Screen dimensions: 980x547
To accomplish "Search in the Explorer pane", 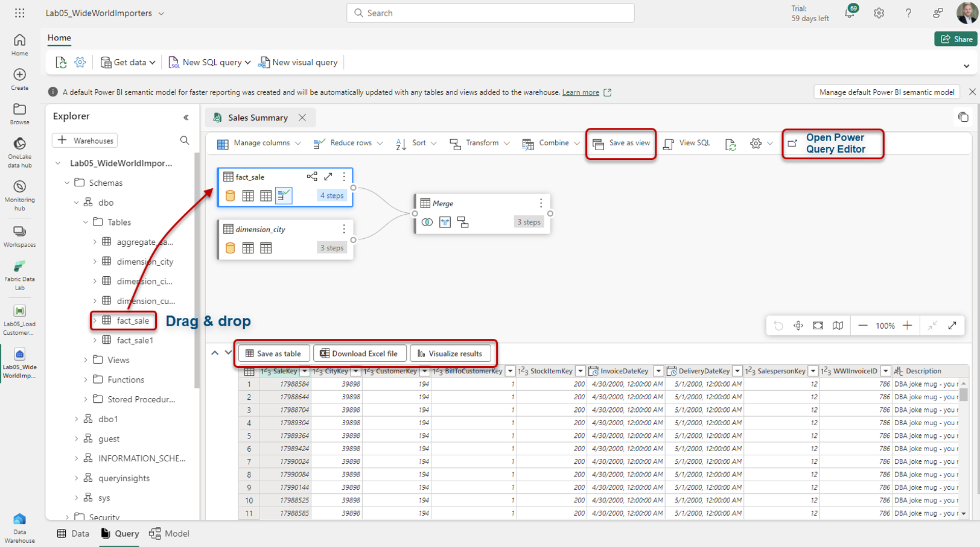I will click(185, 141).
